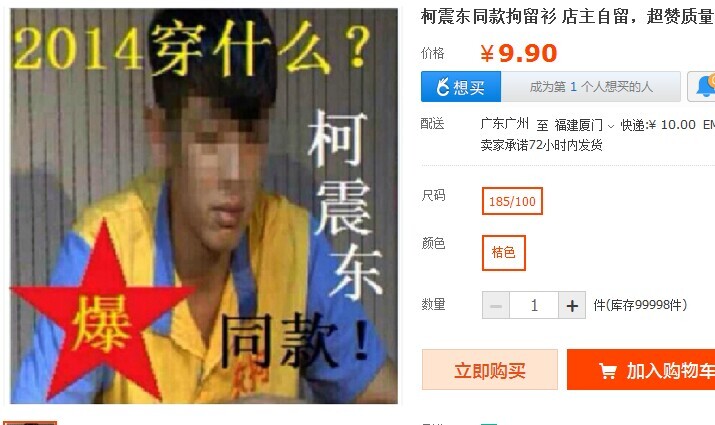Click the product title 柯震东同款拘留衫
The image size is (715, 425).
(488, 16)
